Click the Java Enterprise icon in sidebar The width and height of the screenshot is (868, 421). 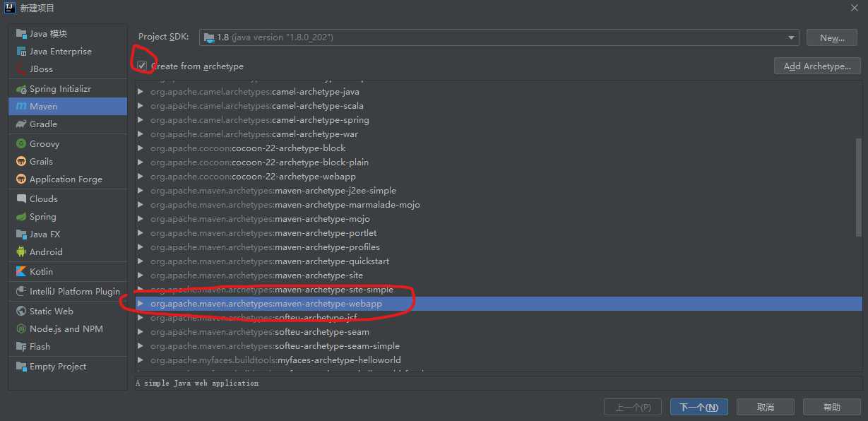[21, 52]
